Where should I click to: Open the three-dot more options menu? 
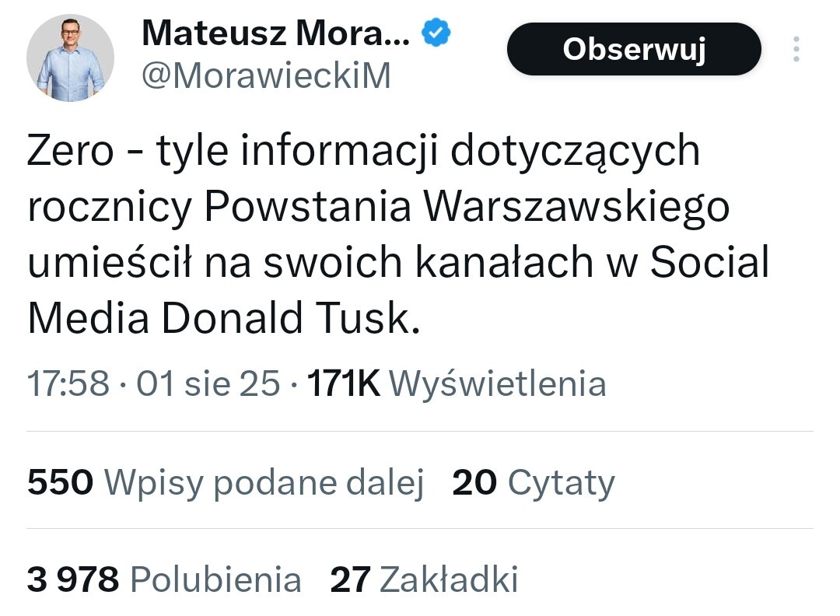(x=796, y=49)
